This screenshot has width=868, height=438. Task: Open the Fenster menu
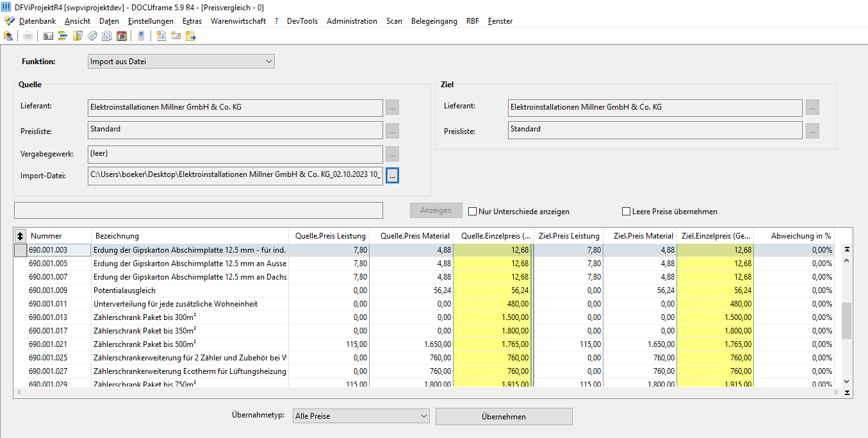[500, 21]
